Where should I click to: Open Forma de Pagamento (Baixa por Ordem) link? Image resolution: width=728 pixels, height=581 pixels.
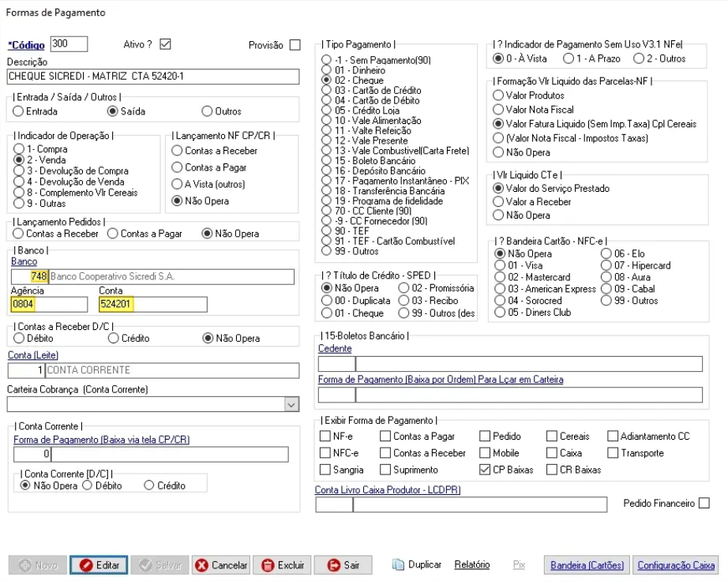(441, 380)
